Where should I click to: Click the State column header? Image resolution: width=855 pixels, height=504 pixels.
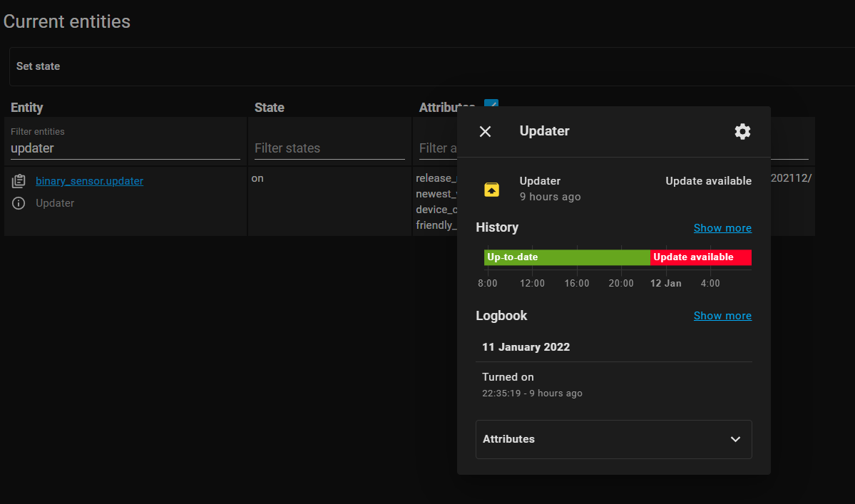pos(269,108)
